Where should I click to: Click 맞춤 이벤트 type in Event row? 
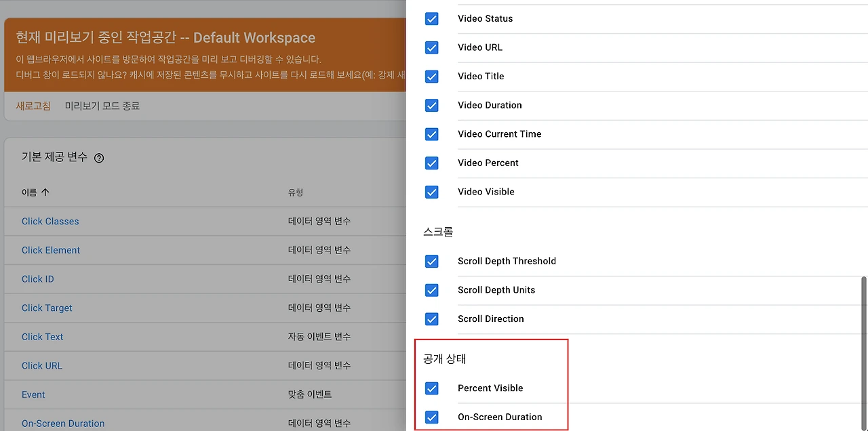tap(310, 394)
